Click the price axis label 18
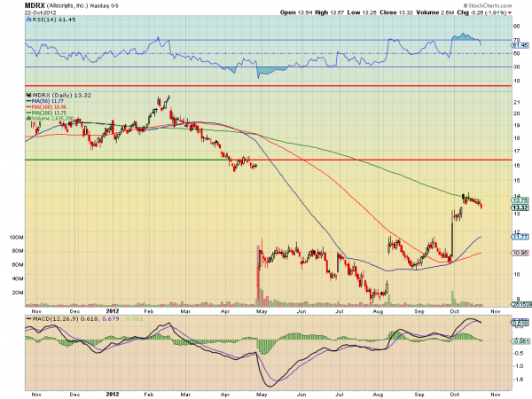532x399 pixels. 518,138
